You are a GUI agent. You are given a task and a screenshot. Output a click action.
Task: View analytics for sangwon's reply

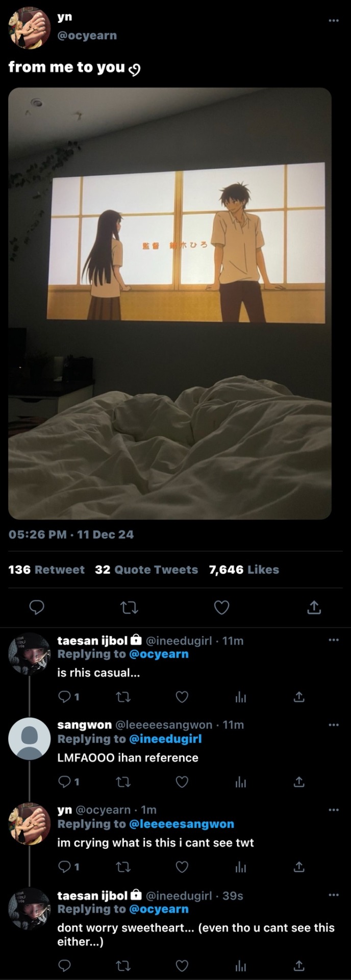(x=241, y=782)
